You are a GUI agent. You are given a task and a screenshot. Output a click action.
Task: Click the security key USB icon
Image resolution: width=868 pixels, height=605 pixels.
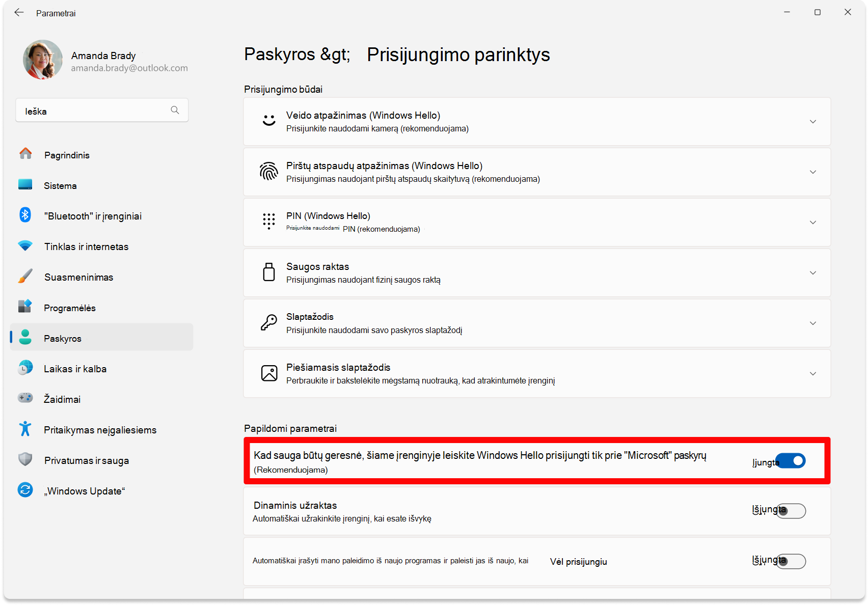[x=269, y=272]
